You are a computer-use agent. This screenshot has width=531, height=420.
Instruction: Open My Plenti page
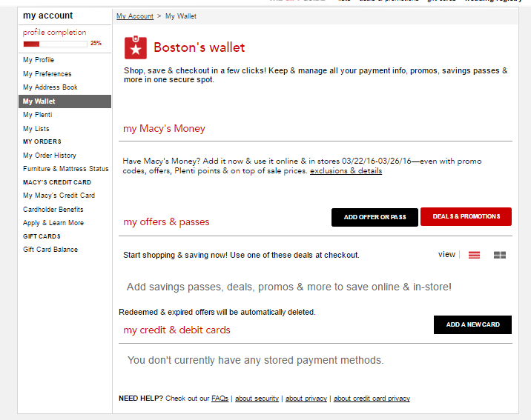coord(38,115)
